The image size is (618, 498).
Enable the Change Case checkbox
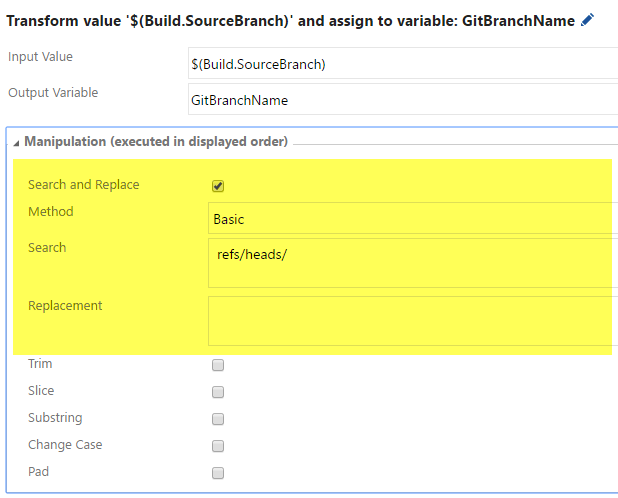(218, 446)
